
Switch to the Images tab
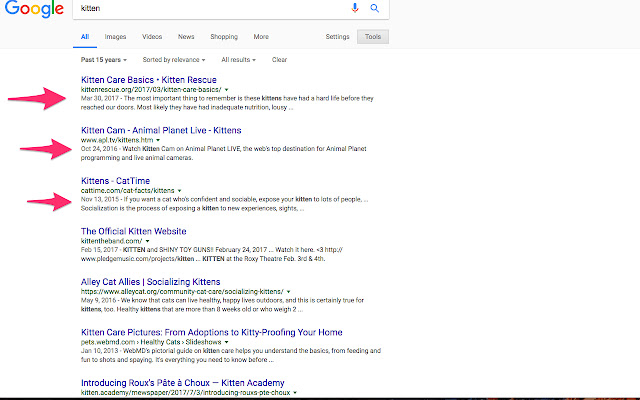coord(115,37)
